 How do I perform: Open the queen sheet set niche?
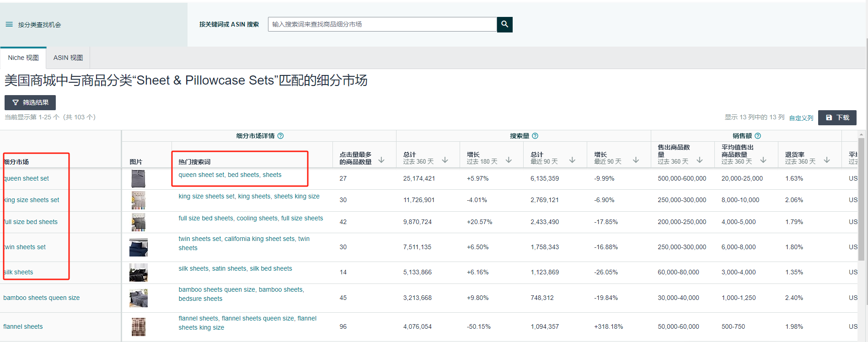pyautogui.click(x=26, y=178)
